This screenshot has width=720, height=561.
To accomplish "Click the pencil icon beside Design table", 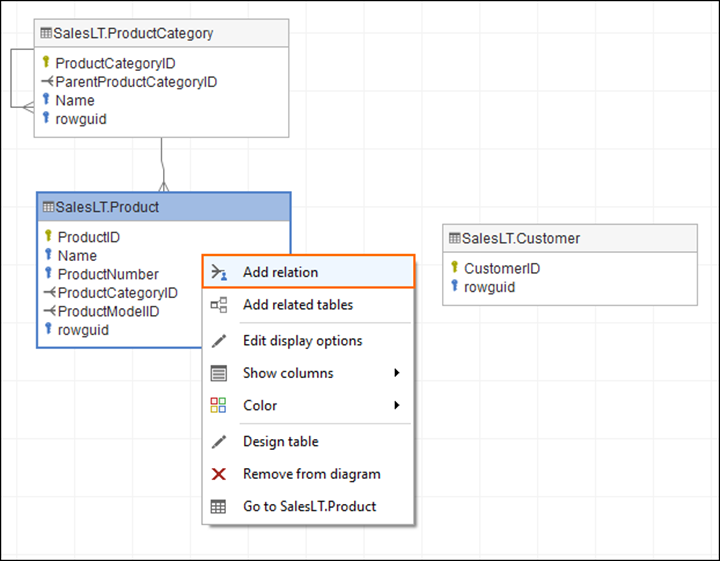I will point(220,442).
